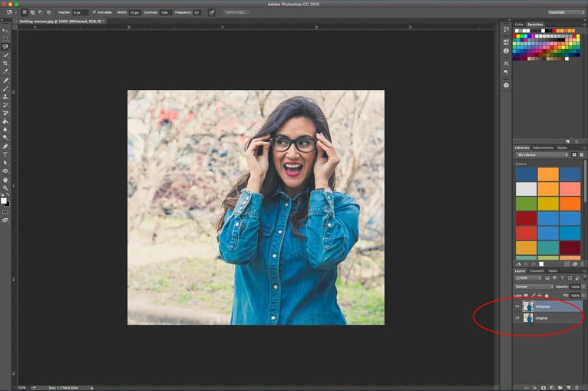Viewport: 588px width, 391px height.
Task: Hide the Original layer
Action: pos(517,318)
